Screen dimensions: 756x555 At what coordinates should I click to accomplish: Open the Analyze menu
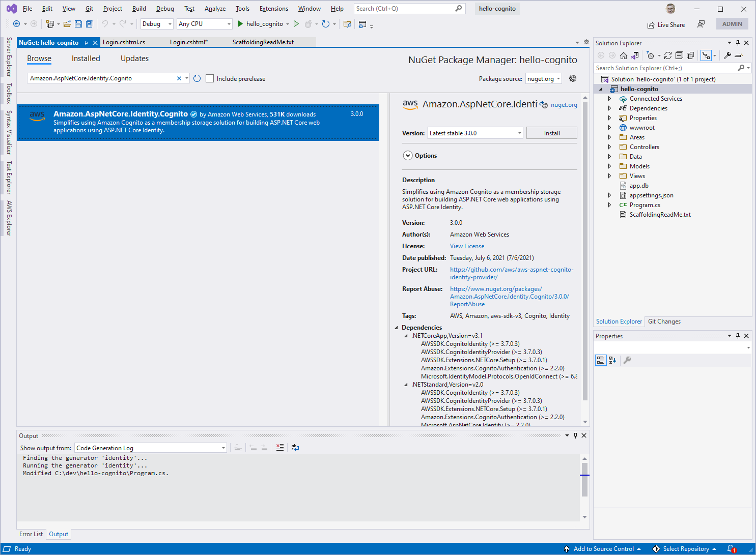[215, 9]
